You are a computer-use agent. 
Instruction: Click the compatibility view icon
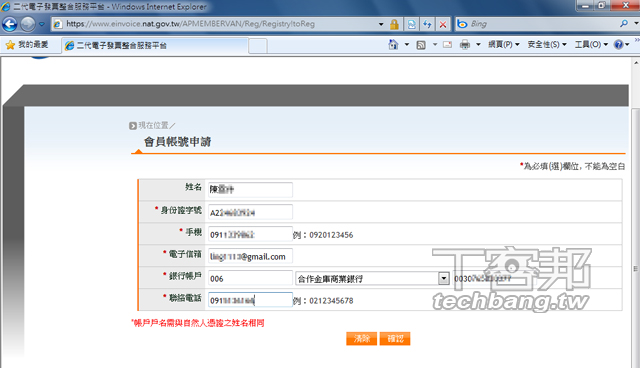tap(411, 24)
